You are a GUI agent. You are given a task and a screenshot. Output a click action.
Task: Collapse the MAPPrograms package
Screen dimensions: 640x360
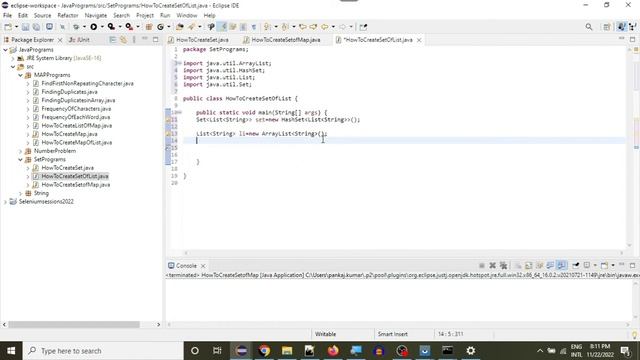coord(20,75)
